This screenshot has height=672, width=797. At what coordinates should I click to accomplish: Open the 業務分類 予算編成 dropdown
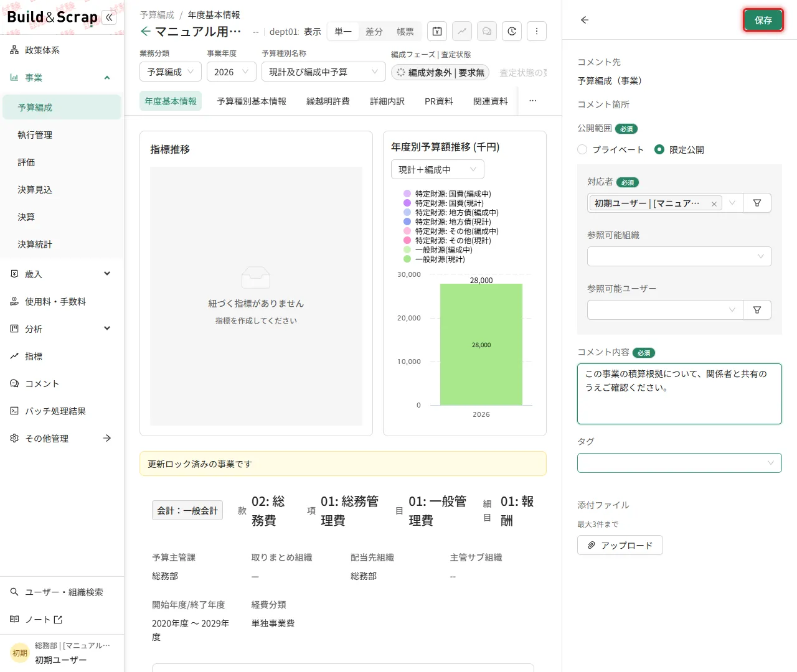point(171,72)
